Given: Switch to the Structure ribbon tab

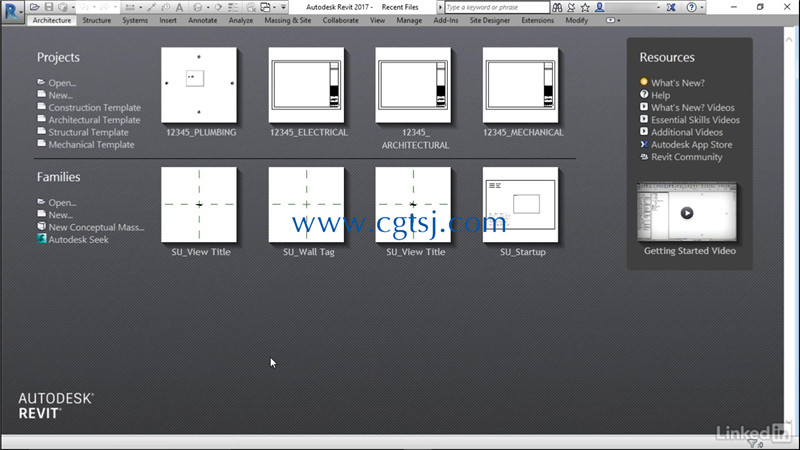Looking at the screenshot, I should point(96,20).
